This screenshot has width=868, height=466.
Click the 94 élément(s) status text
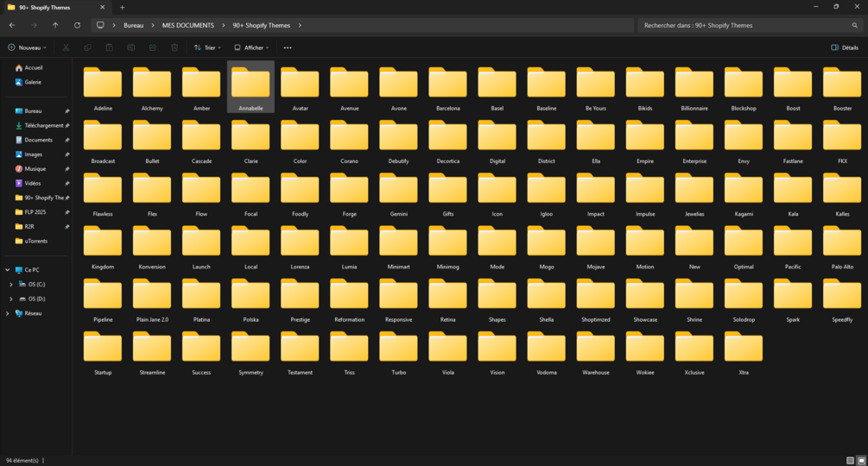coord(22,461)
